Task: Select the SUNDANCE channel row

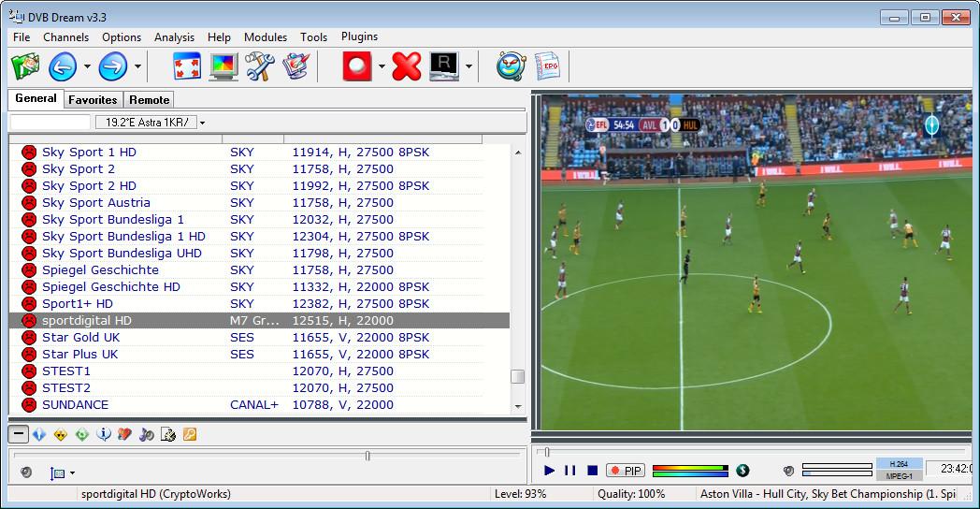Action: [x=259, y=405]
